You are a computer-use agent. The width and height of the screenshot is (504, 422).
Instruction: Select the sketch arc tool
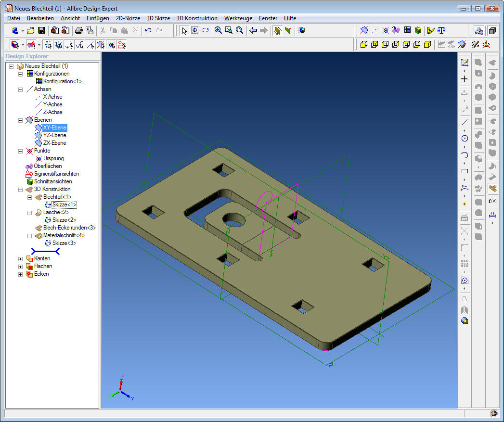(465, 155)
